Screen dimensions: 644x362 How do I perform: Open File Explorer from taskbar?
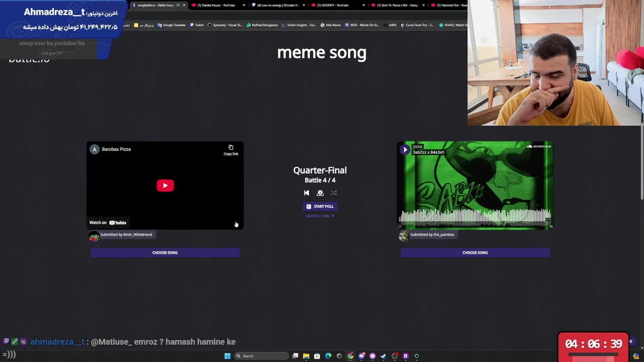click(306, 356)
